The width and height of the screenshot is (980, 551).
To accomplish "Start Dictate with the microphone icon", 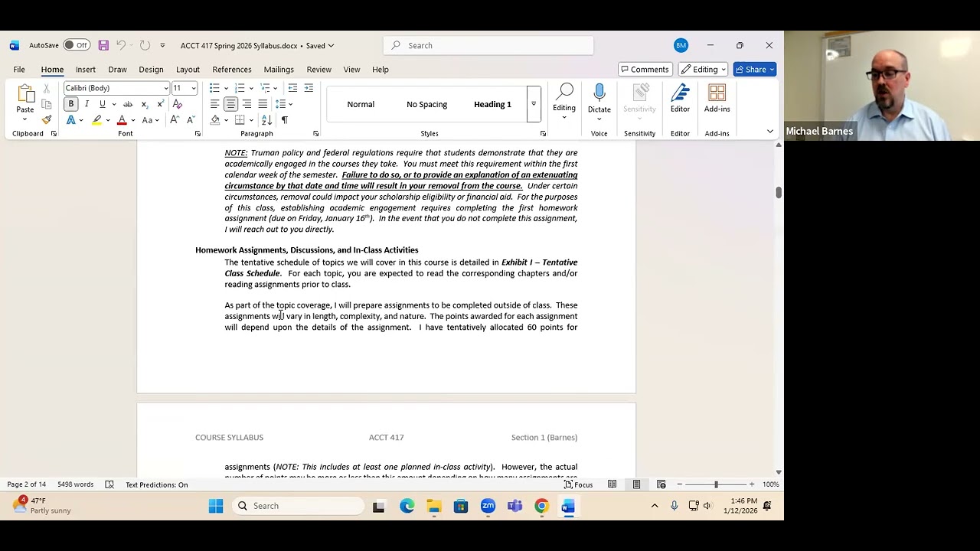I will (x=599, y=101).
